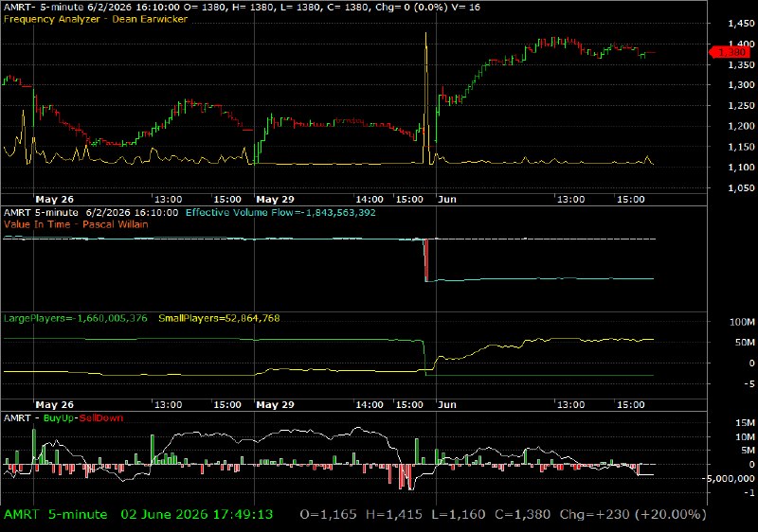Image resolution: width=758 pixels, height=532 pixels.
Task: Click the 1,350 price axis label
Action: click(x=741, y=64)
